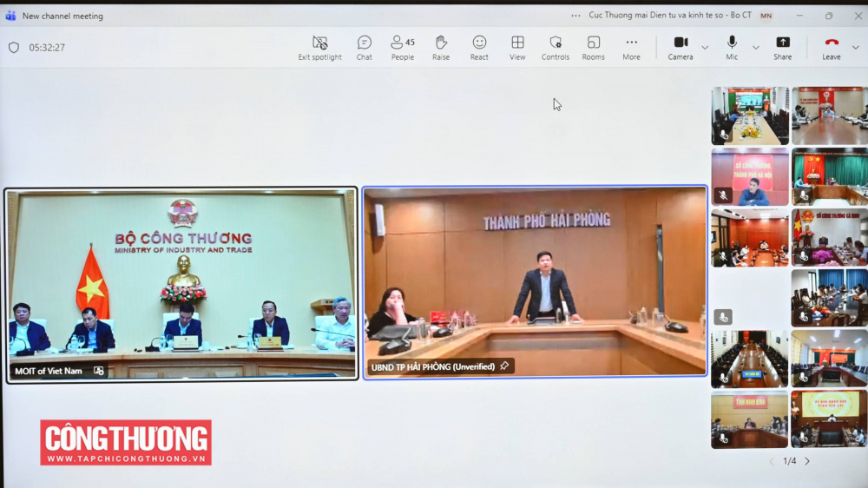
Task: Open the Sở Công Thương Hà Nội participant thumbnail
Action: [x=750, y=176]
